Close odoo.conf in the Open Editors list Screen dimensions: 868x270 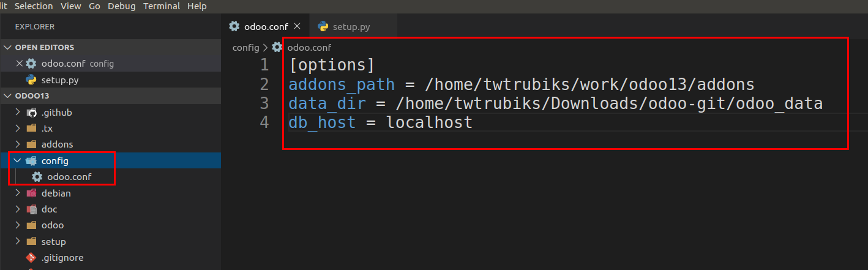tap(19, 63)
